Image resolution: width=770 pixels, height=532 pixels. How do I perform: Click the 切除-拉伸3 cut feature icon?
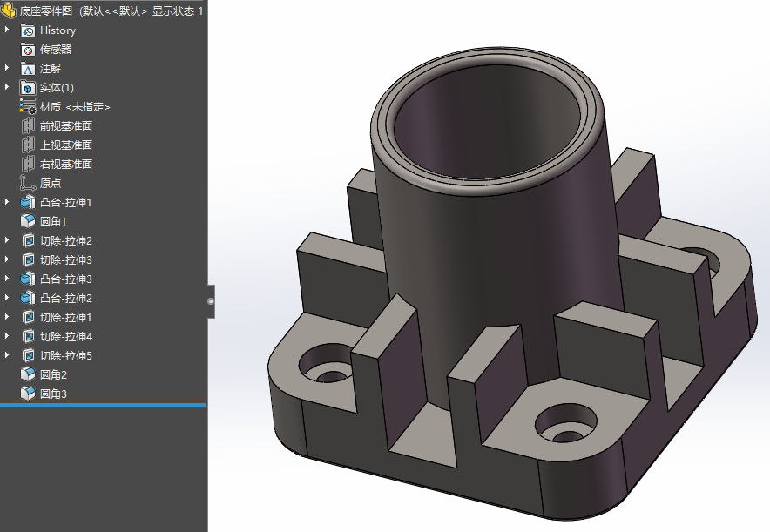[x=28, y=259]
